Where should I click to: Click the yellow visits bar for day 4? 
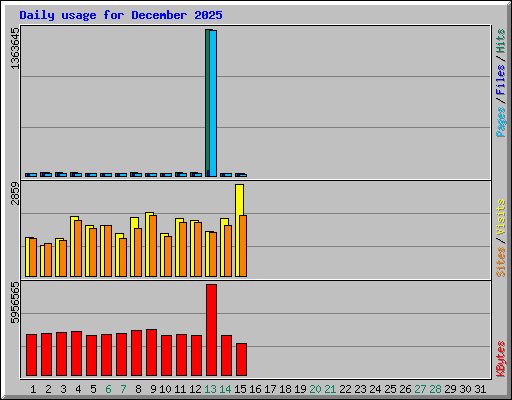[73, 246]
